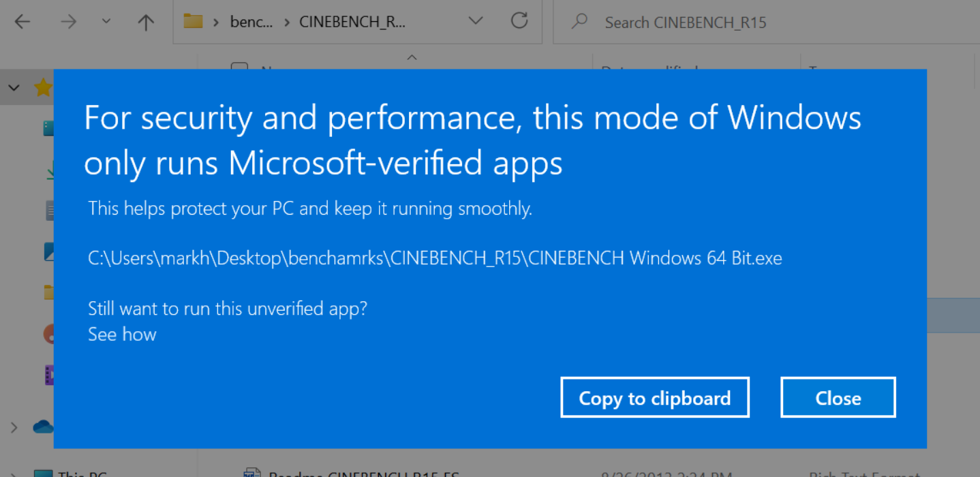Go up one folder level
The image size is (980, 477).
[x=145, y=22]
